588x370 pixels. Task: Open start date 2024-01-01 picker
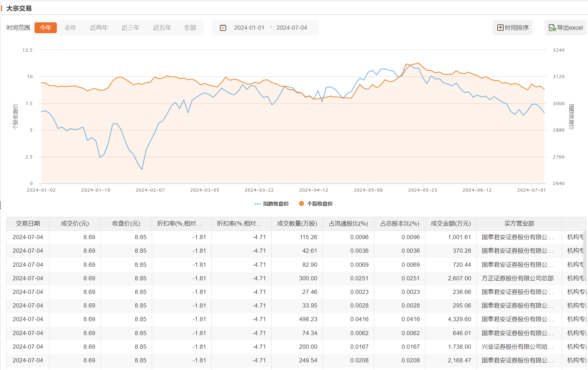(x=249, y=28)
